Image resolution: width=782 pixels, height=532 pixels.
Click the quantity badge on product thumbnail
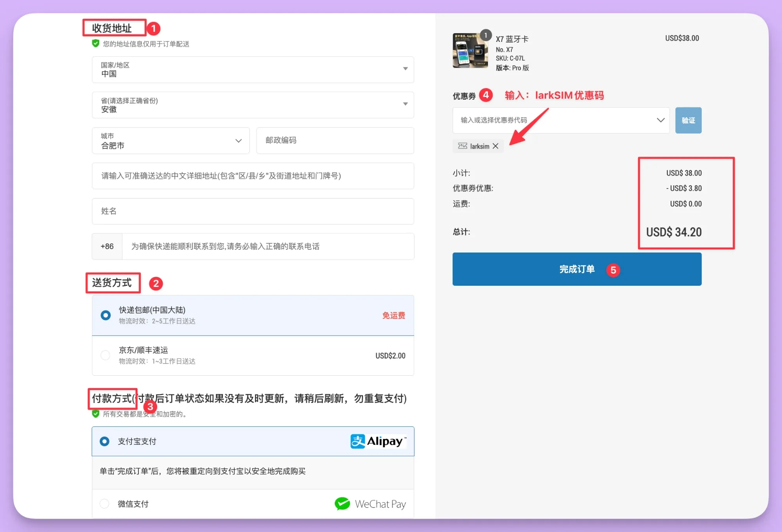[x=486, y=35]
